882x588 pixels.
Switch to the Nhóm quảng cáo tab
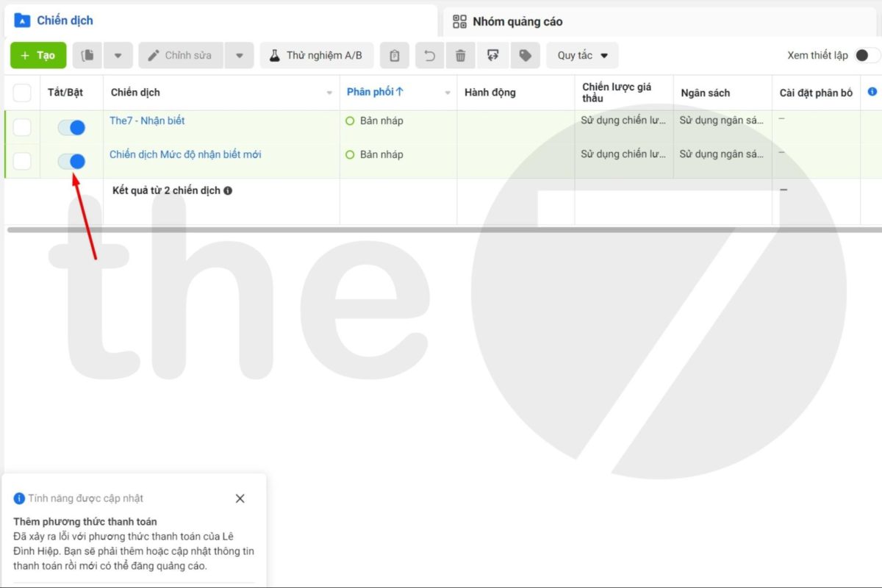tap(517, 21)
